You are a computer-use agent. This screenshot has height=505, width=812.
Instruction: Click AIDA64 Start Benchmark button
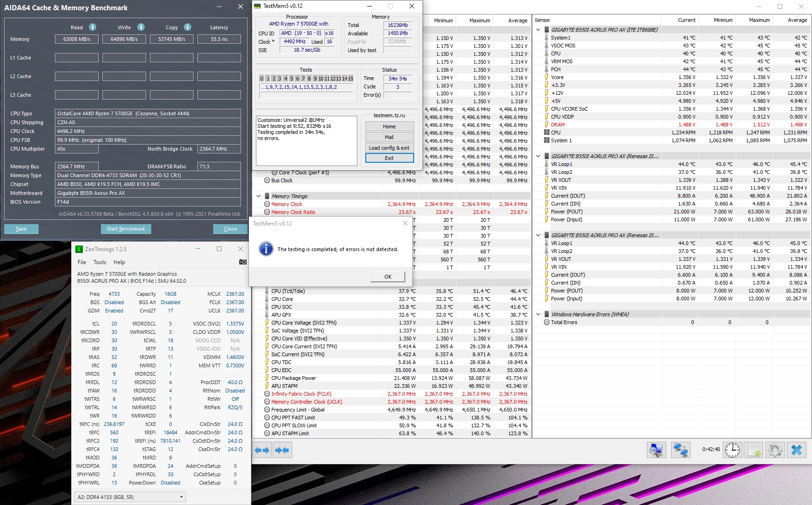(126, 229)
